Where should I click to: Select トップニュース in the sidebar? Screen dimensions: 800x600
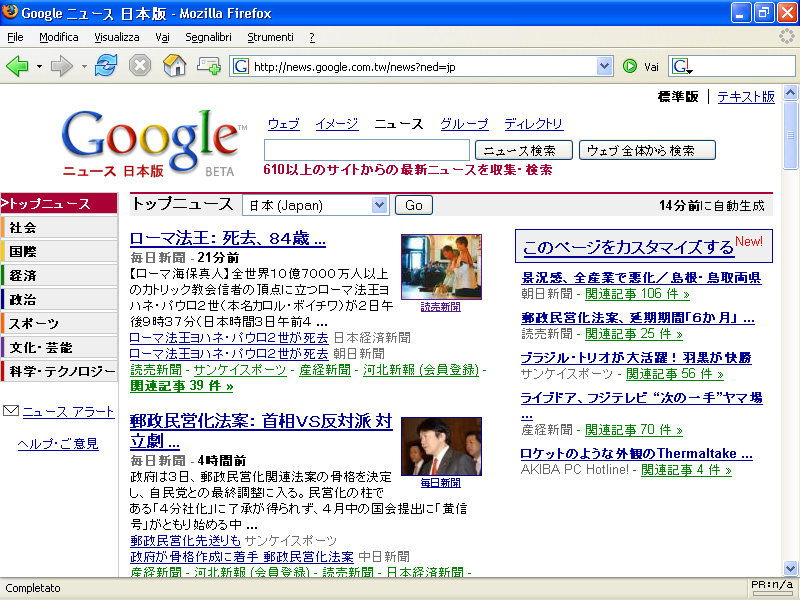[59, 204]
